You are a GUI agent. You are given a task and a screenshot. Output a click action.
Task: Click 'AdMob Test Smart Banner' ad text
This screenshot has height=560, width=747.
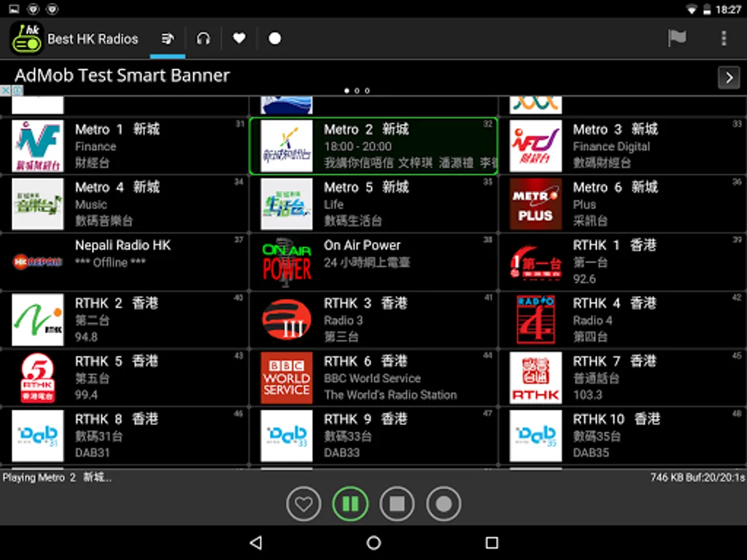tap(122, 75)
